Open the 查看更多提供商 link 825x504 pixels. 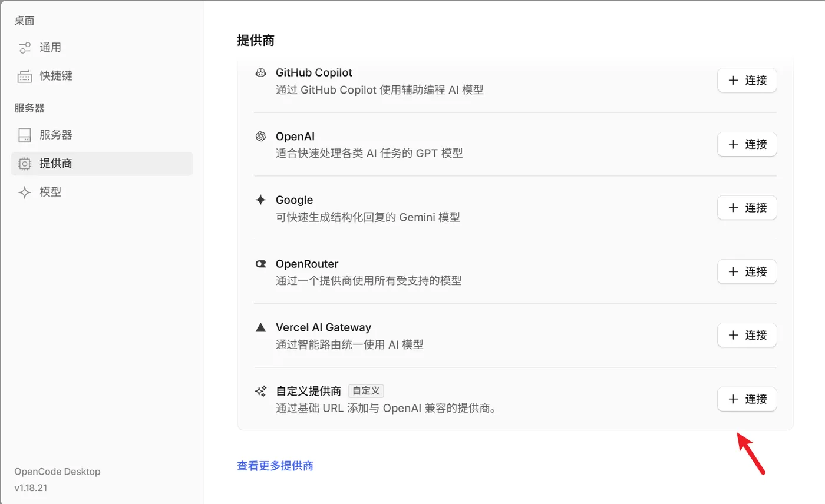275,466
